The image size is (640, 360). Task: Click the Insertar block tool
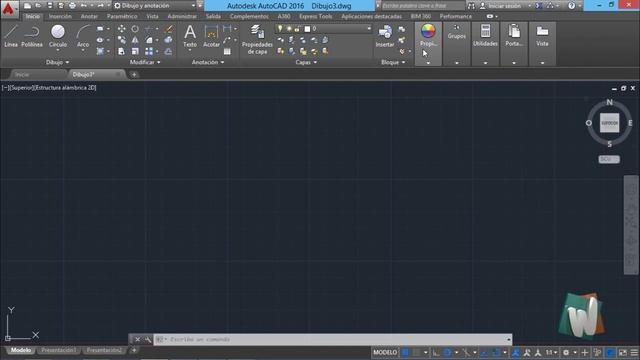pos(385,36)
